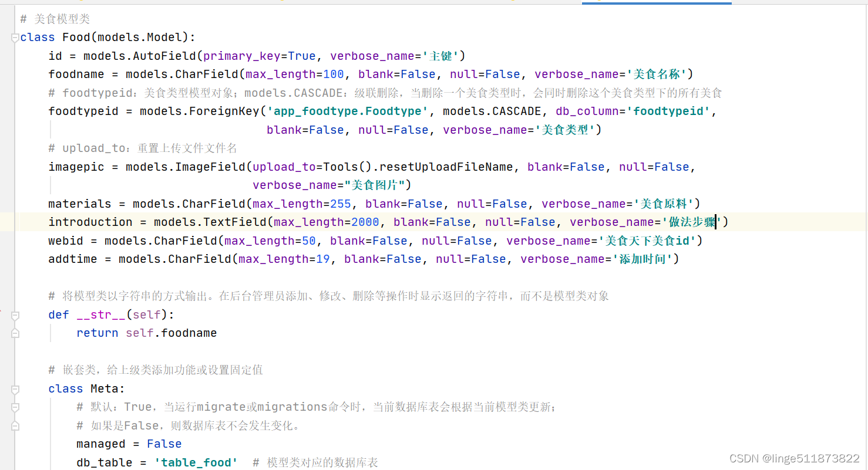Collapse the def __str__ fold marker
Image resolution: width=868 pixels, height=470 pixels.
tap(15, 315)
